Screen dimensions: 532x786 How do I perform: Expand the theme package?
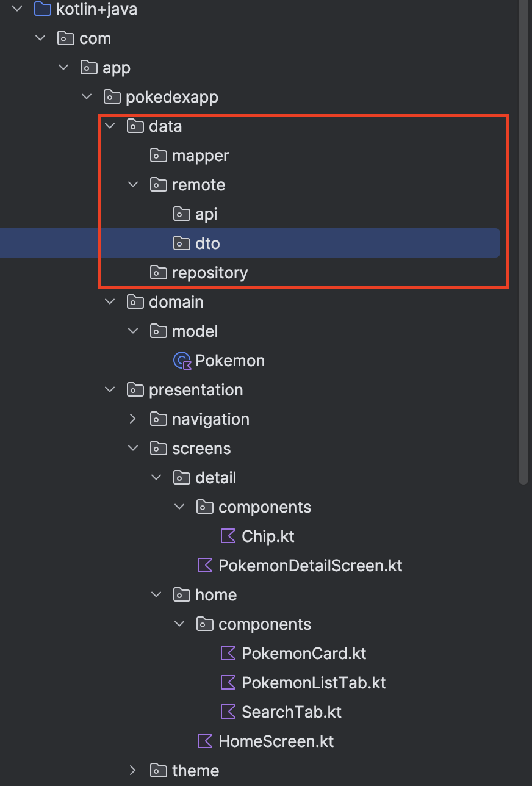click(133, 771)
